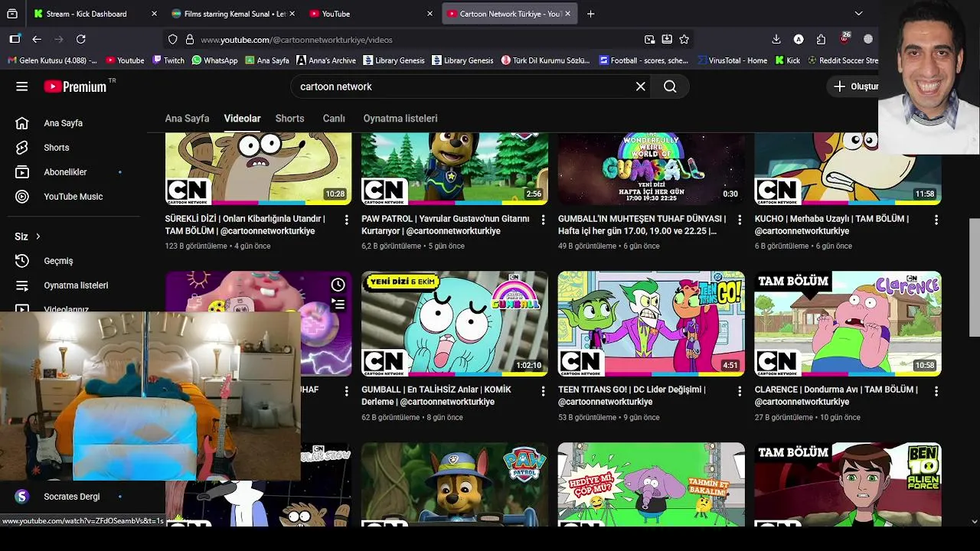Open options for GUMBALL En TALİHSİZ Anlar
Screen dimensions: 980x551
click(543, 391)
